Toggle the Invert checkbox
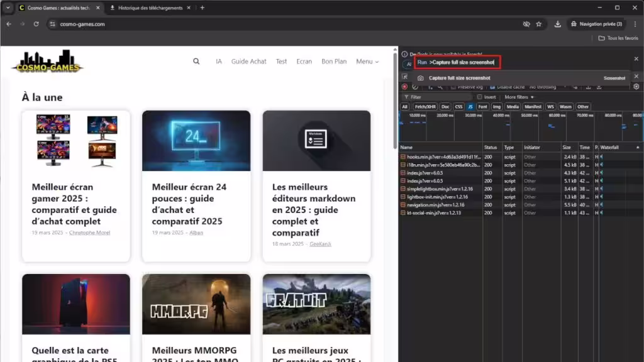Screen dimensions: 644x362 pos(479,97)
